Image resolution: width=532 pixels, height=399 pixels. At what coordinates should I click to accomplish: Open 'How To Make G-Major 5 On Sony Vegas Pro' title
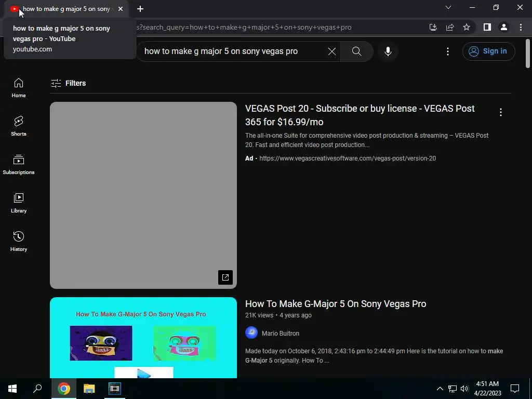(x=336, y=303)
